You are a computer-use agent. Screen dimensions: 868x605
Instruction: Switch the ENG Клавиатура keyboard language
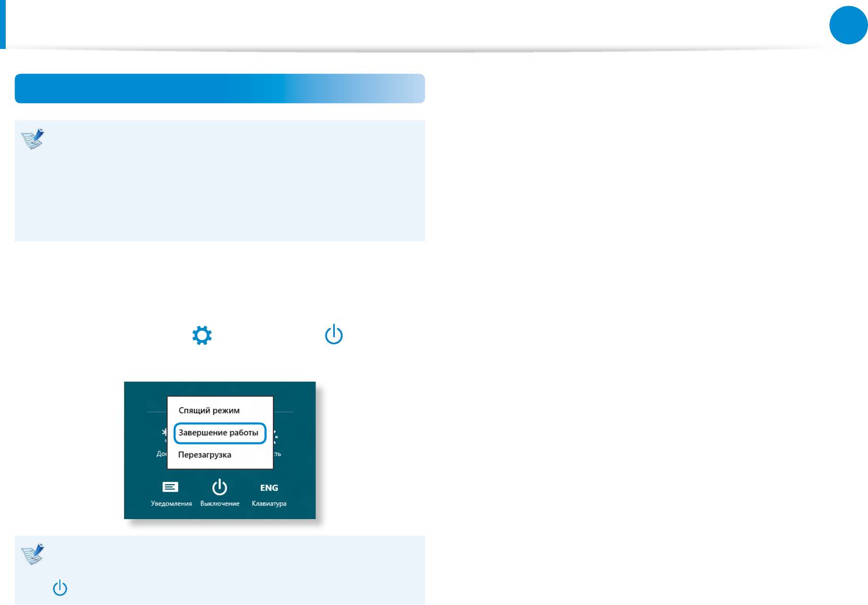point(269,493)
